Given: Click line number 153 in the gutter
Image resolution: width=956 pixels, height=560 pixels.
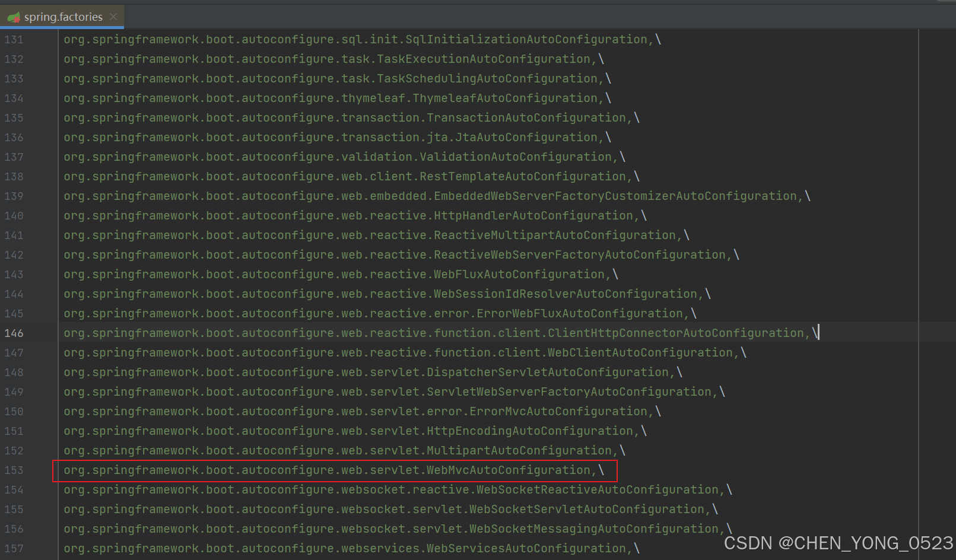Looking at the screenshot, I should pos(14,470).
